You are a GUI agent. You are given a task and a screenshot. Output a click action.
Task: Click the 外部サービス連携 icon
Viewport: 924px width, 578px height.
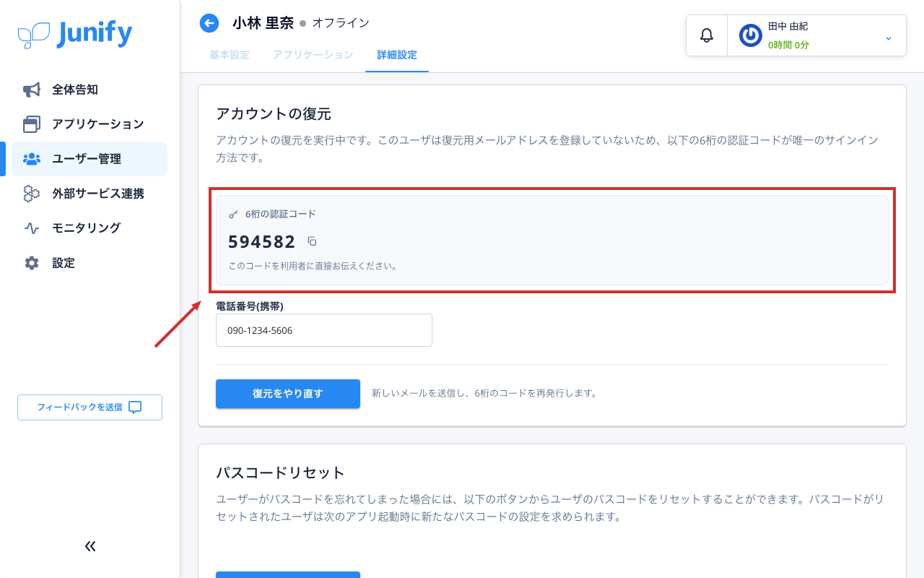pyautogui.click(x=32, y=194)
